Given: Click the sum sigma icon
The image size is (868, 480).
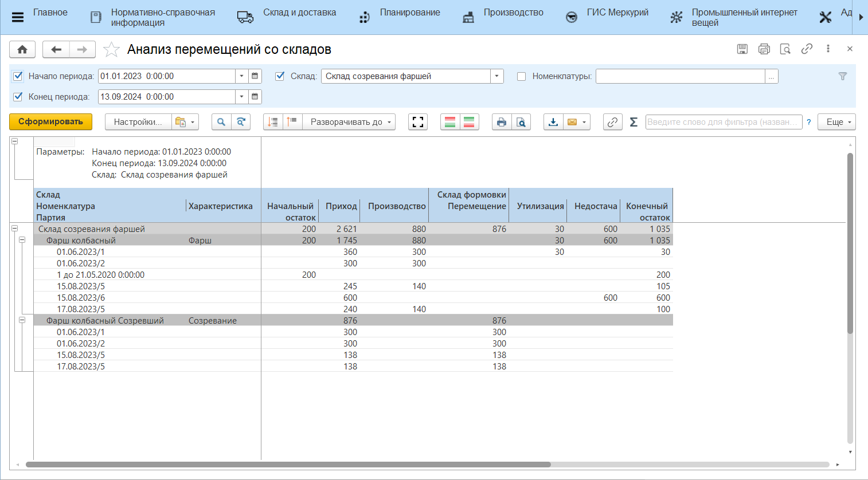Looking at the screenshot, I should click(634, 122).
